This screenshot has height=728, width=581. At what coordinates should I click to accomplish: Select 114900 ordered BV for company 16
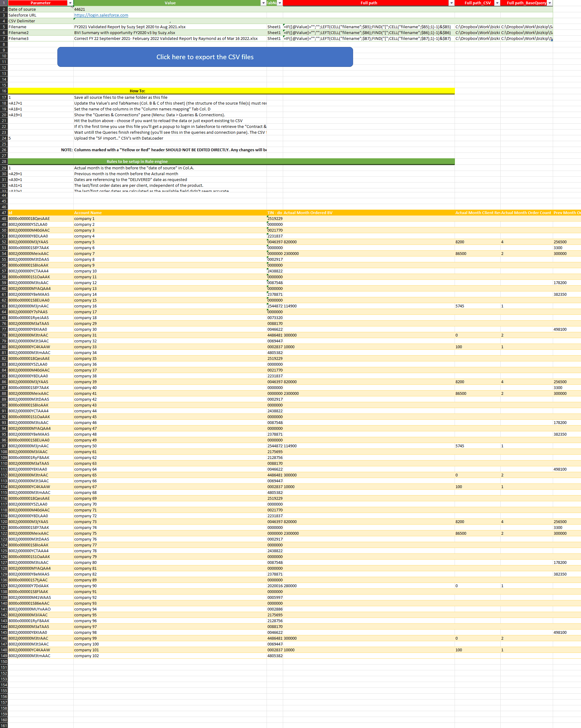coord(369,306)
